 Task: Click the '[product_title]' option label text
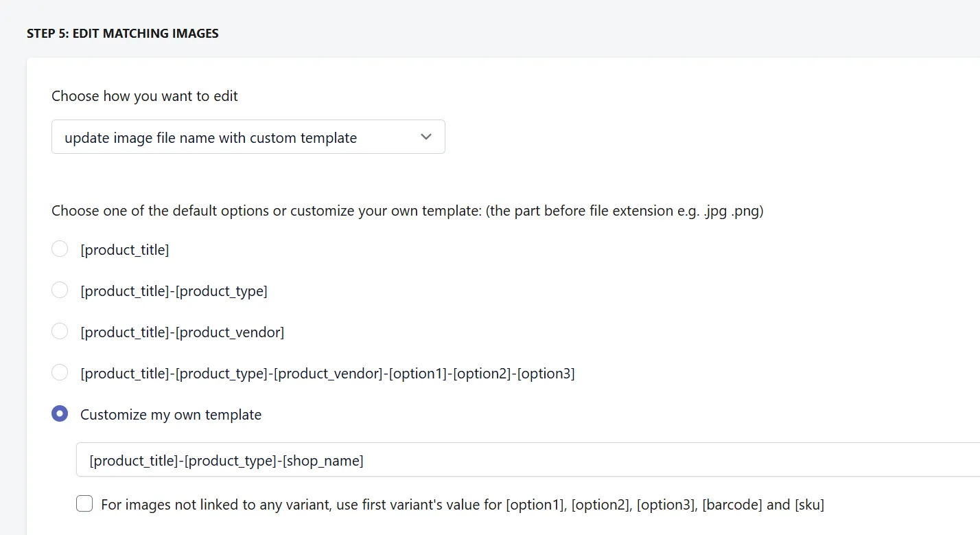[125, 250]
